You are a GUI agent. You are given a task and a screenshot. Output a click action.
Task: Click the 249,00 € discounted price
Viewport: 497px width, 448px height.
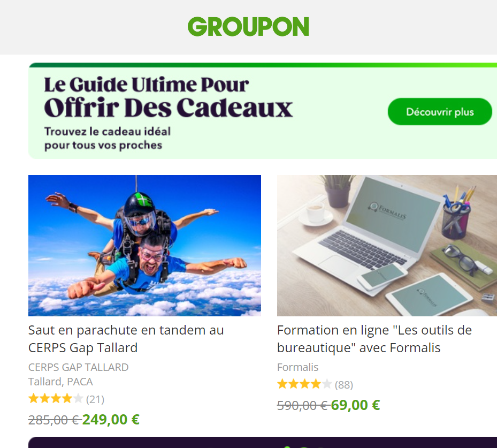click(x=111, y=420)
